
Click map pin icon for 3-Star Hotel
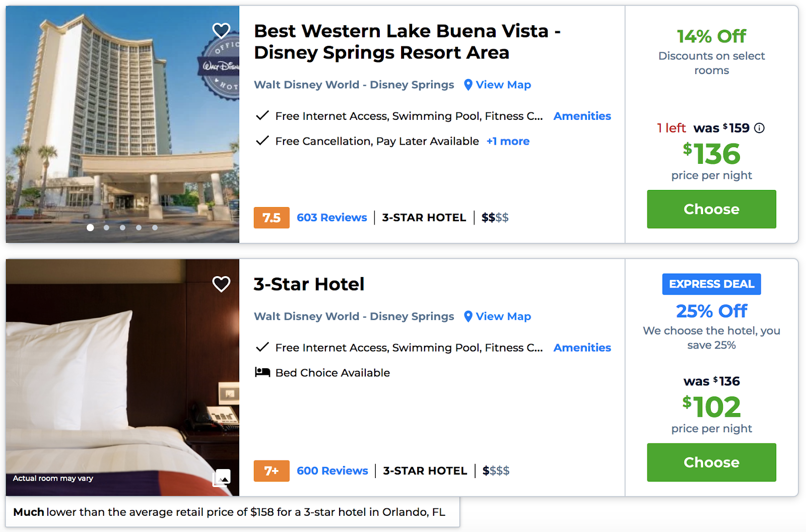[x=468, y=316]
